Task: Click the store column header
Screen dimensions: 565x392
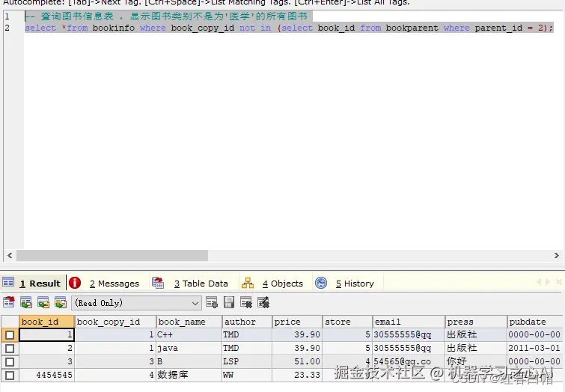Action: 347,322
